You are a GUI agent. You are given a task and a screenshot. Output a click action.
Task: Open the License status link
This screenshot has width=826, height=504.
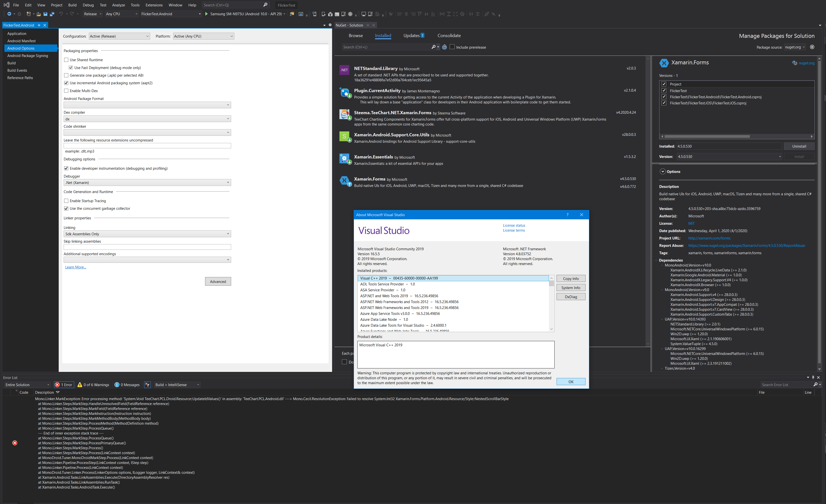click(x=514, y=225)
